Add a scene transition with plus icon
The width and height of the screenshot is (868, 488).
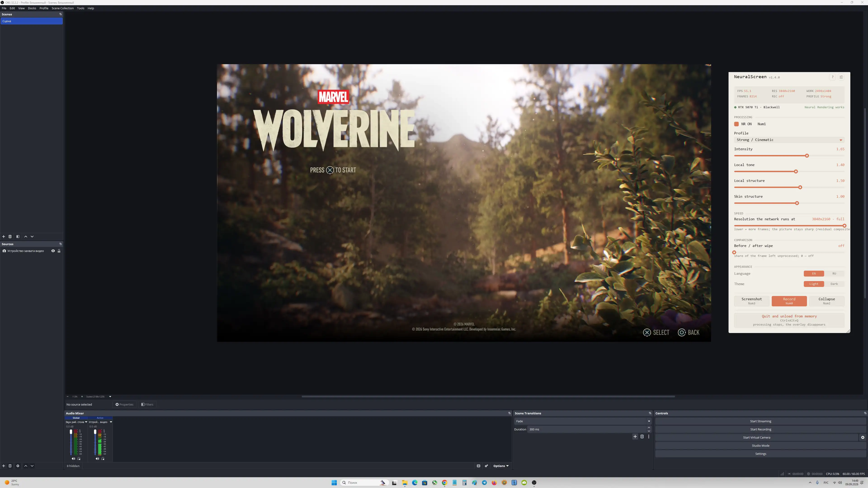point(635,436)
